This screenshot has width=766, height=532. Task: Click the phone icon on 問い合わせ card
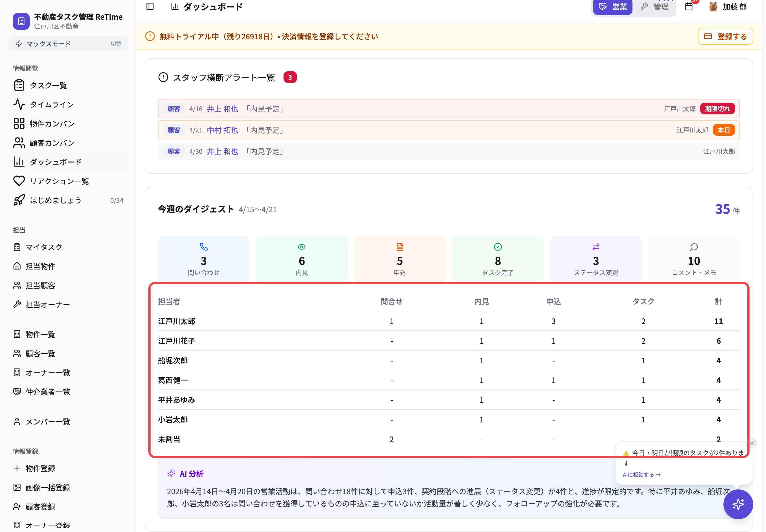click(x=204, y=247)
